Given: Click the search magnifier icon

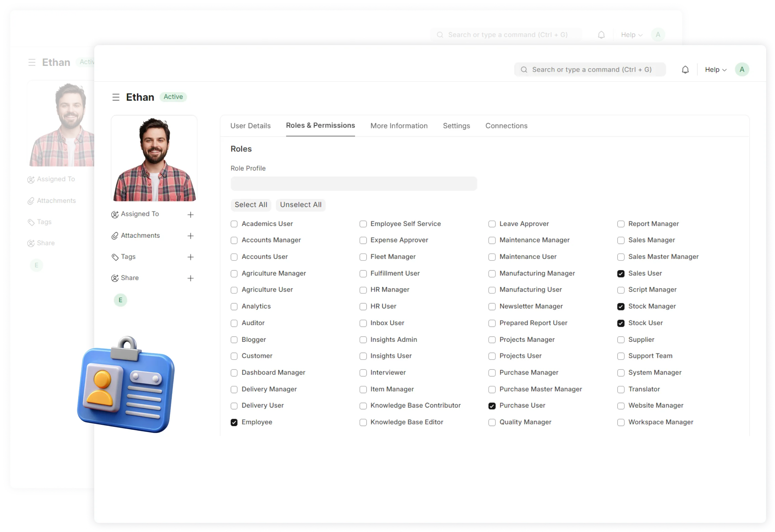Looking at the screenshot, I should [x=523, y=69].
